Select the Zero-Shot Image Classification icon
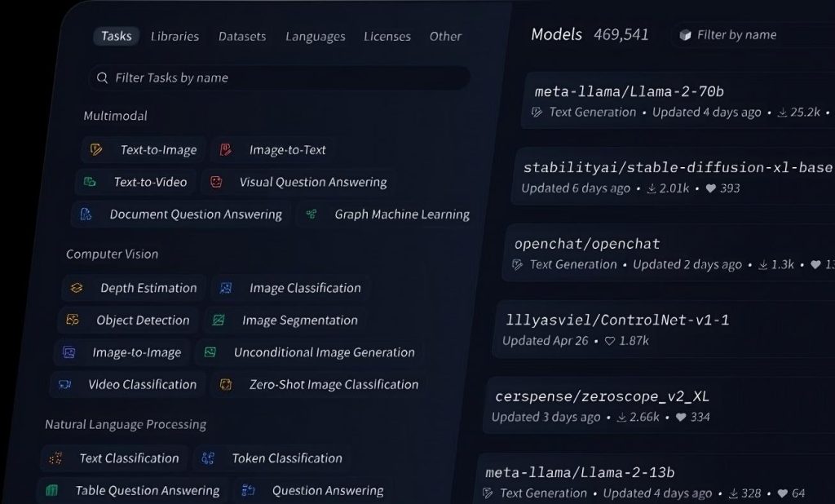 coord(226,384)
